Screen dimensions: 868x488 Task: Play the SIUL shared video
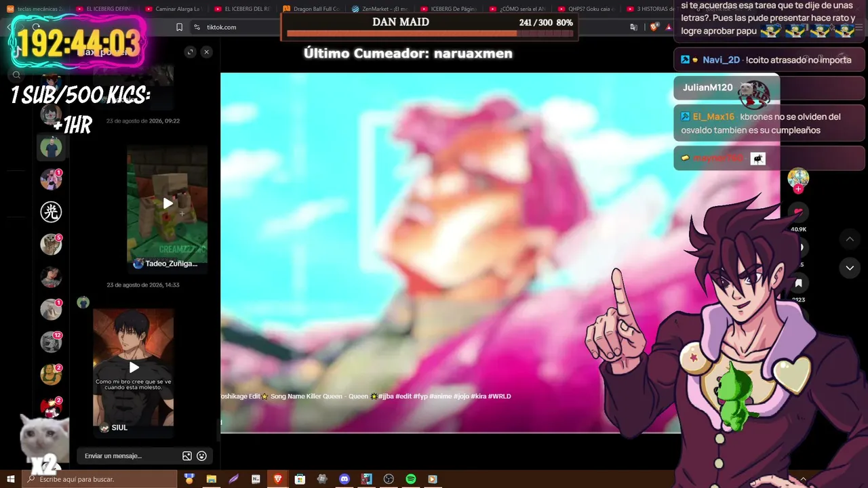coord(134,367)
